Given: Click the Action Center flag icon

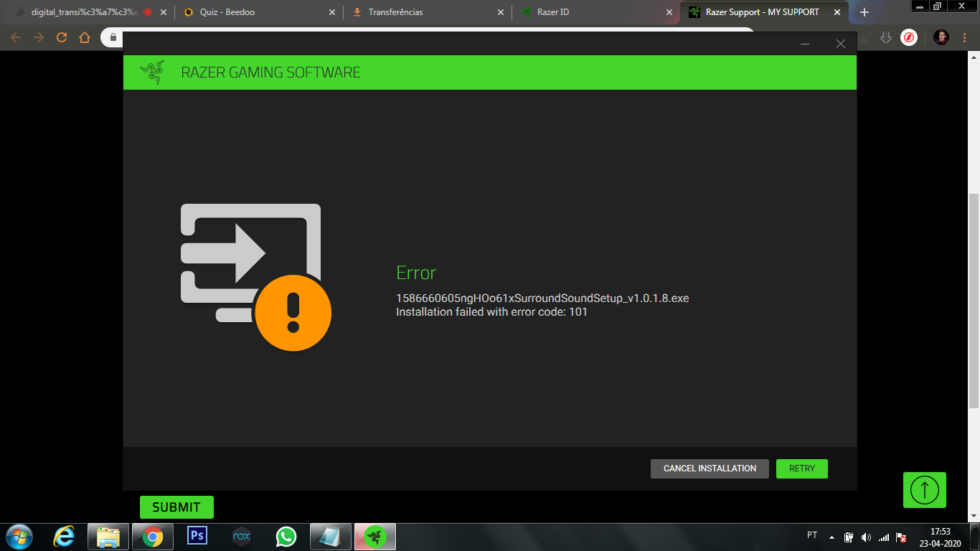Looking at the screenshot, I should (902, 537).
